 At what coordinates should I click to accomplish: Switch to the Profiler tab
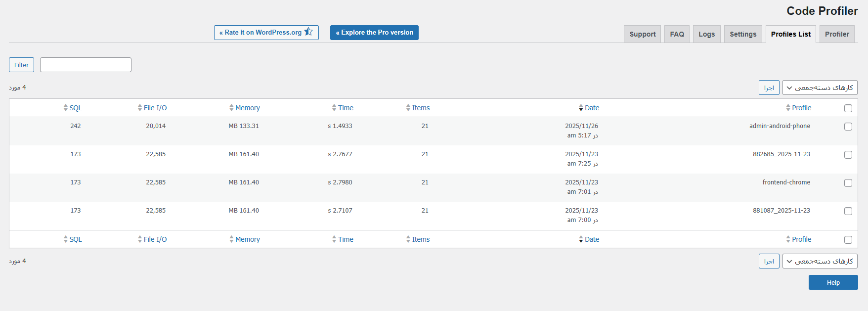(837, 34)
